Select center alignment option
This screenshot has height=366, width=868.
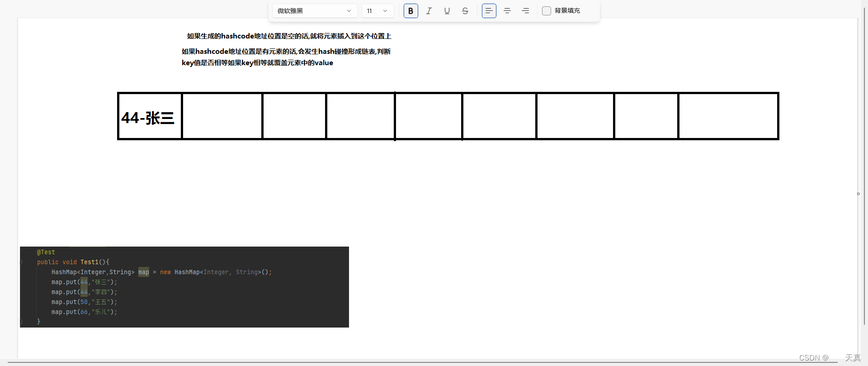point(507,11)
